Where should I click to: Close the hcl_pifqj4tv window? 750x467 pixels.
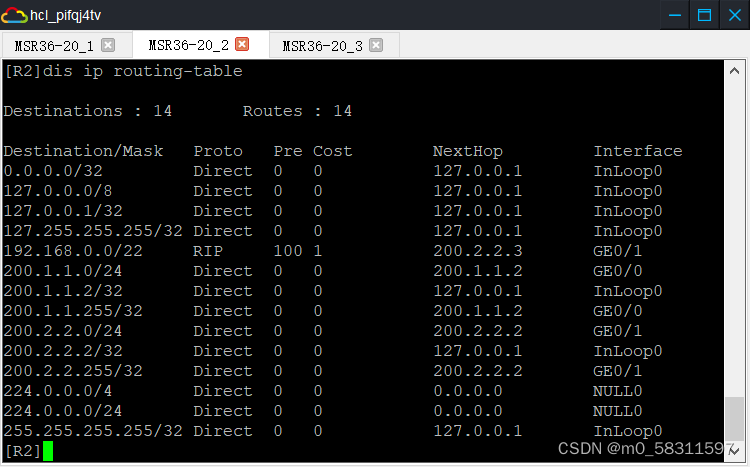tap(735, 15)
